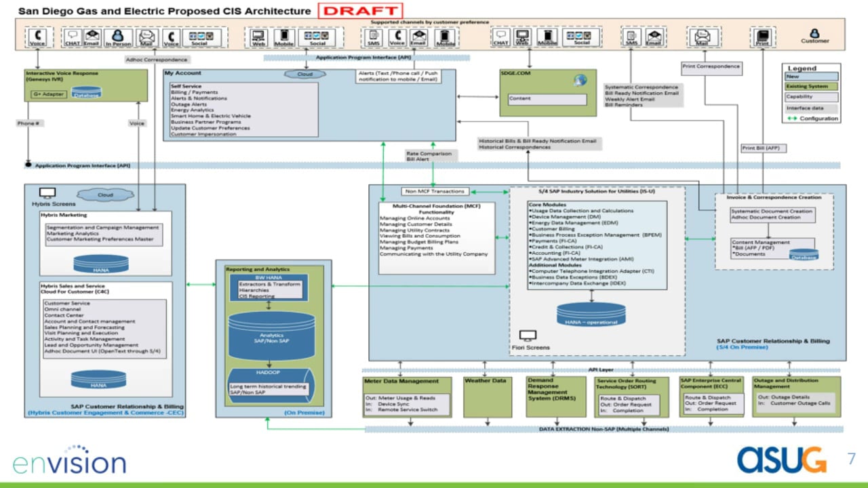The width and height of the screenshot is (868, 488).
Task: Click the In Person channel icon
Action: [117, 36]
